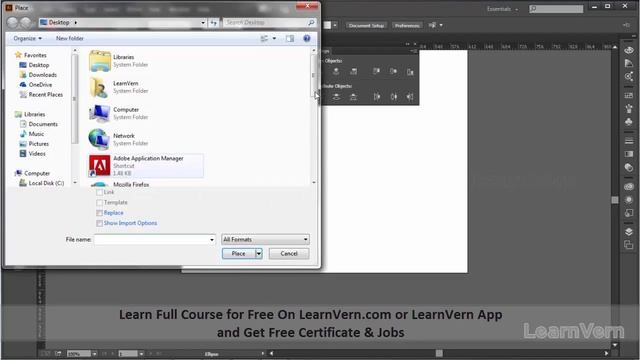Screen dimensions: 640x360
Task: Open the Color Guide panel icon
Action: coord(629,63)
